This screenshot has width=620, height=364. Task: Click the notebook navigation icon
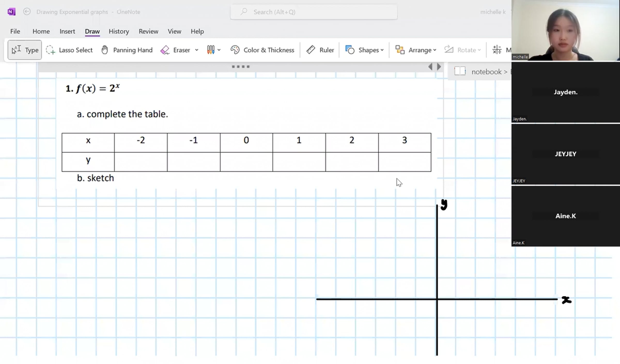point(460,71)
